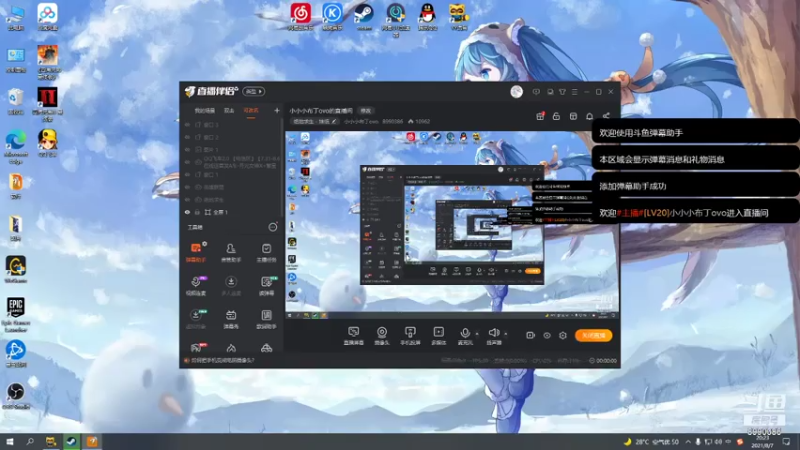Click the message bubble icon in title bar
The image size is (800, 450).
point(536,92)
